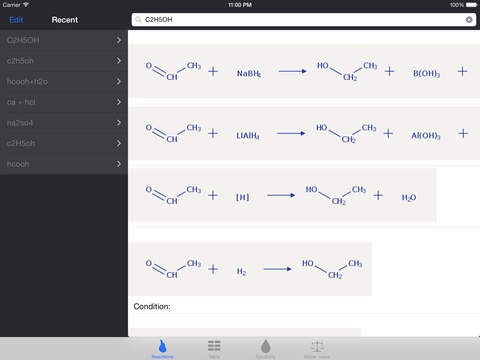This screenshot has width=480, height=360.
Task: Switch to the Table tab grid icon
Action: click(214, 348)
